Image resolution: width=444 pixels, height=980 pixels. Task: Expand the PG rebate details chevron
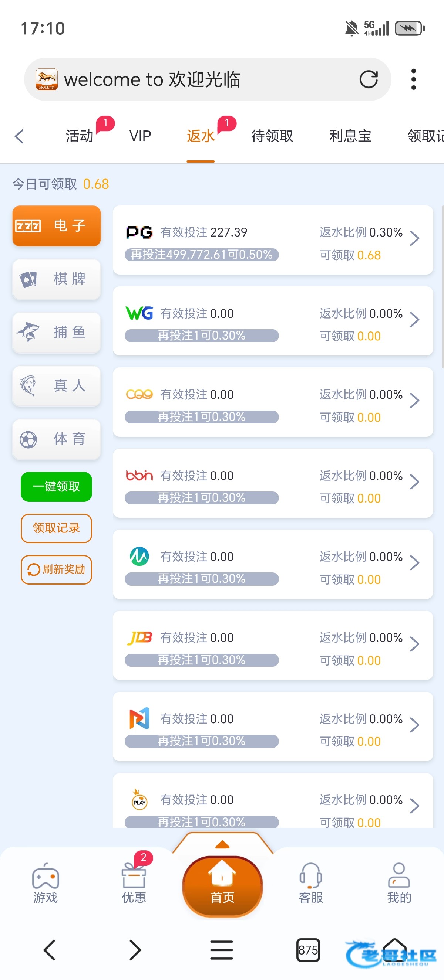click(x=414, y=239)
